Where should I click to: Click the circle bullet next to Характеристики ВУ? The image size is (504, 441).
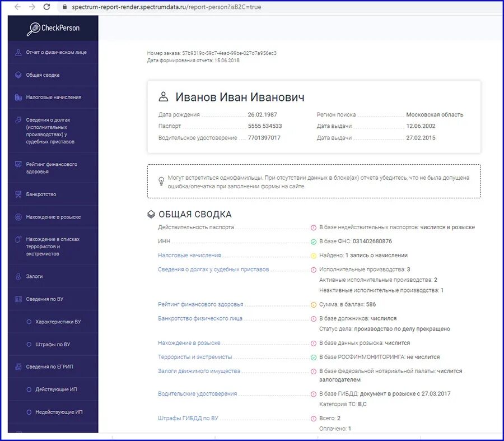pos(29,322)
